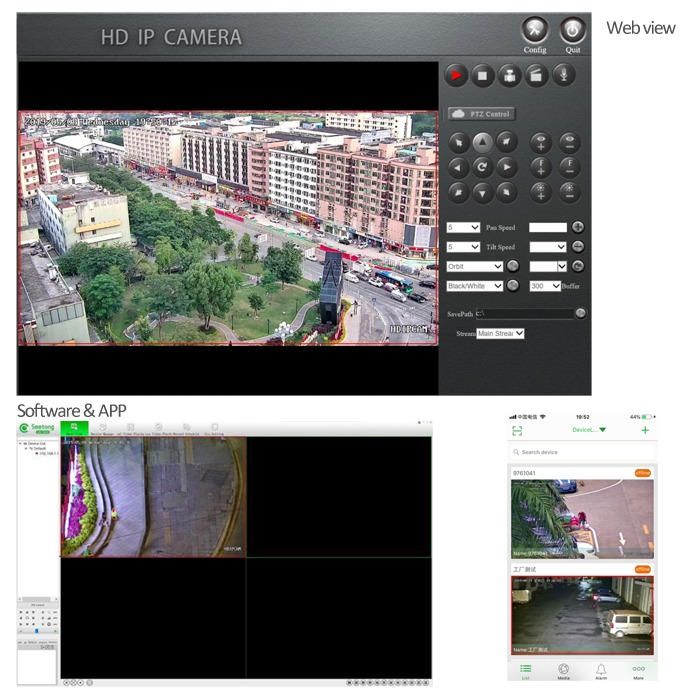Click PTZ center auto-rotate button
The width and height of the screenshot is (700, 700).
(482, 167)
